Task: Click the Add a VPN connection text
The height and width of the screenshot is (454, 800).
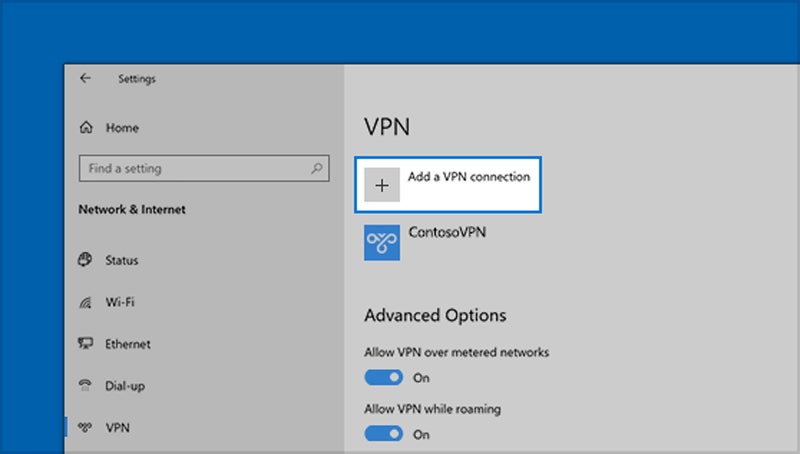Action: [x=468, y=177]
